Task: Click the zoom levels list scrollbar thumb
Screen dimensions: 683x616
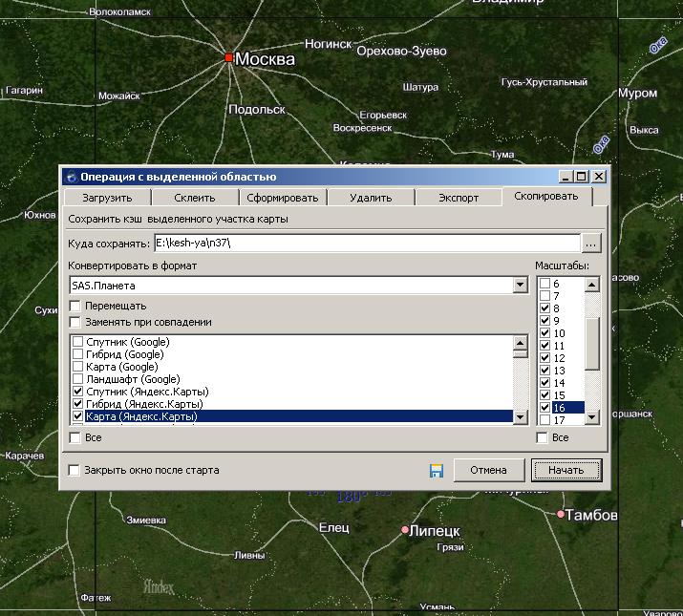Action: tap(591, 342)
